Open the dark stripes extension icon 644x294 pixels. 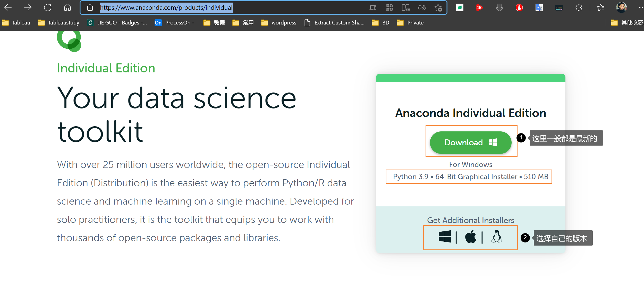tap(559, 8)
